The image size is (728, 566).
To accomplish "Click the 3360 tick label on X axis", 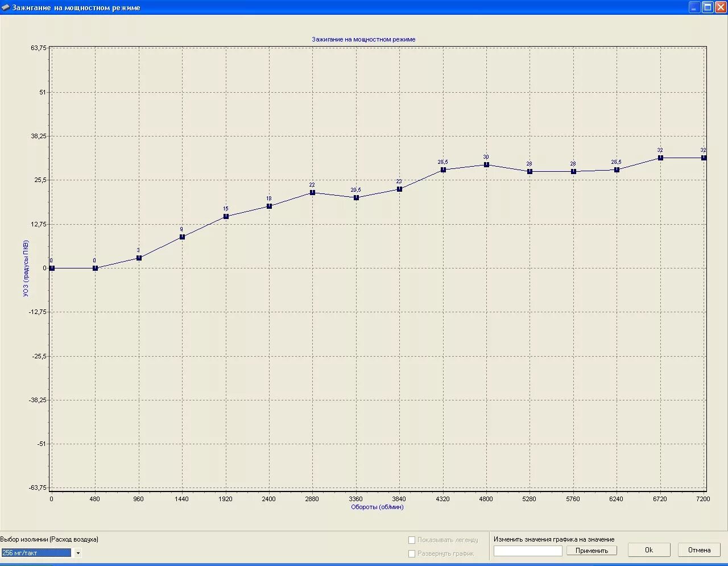I will pos(355,499).
